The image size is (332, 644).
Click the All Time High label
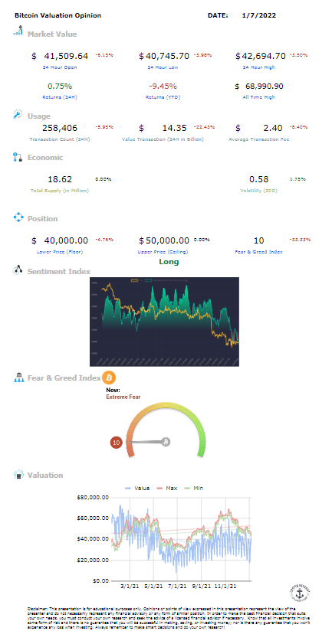(x=259, y=97)
